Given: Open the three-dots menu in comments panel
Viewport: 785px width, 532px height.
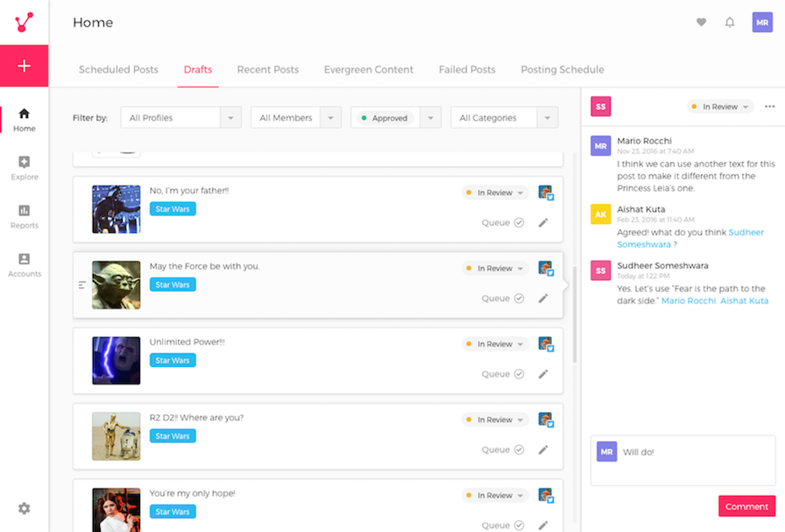Looking at the screenshot, I should pyautogui.click(x=769, y=107).
